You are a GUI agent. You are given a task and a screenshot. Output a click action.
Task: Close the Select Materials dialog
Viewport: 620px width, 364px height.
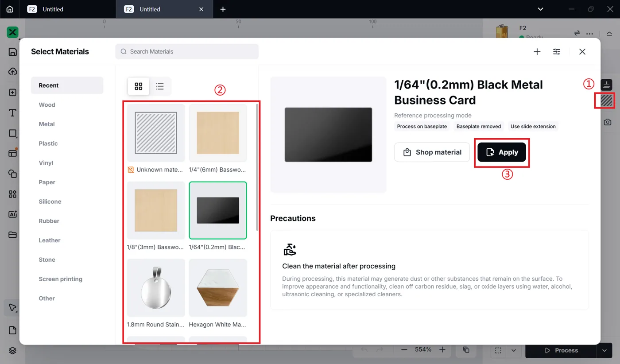(582, 52)
